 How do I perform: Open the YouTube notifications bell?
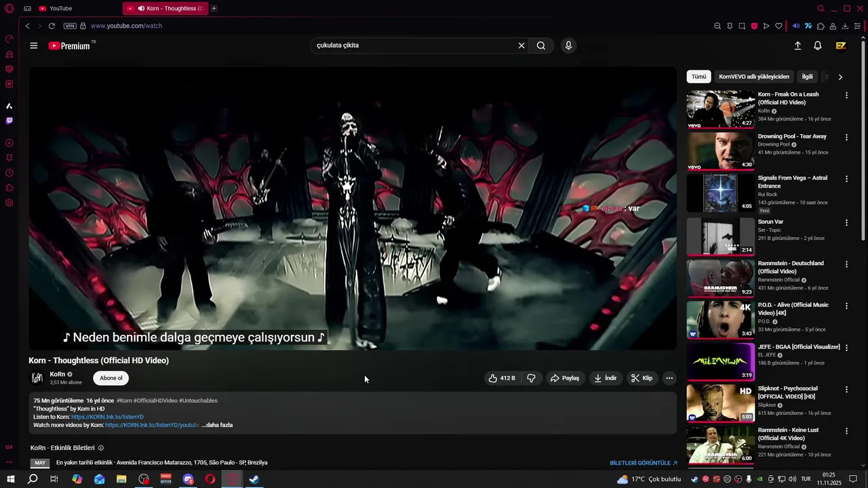click(x=818, y=45)
